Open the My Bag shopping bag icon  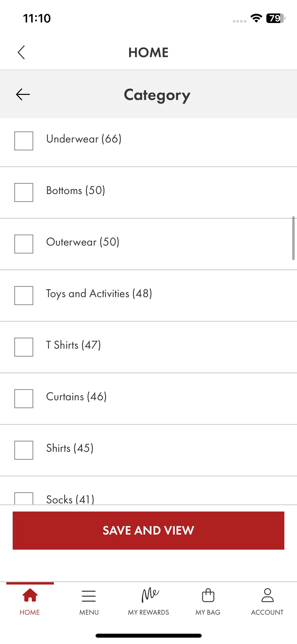[x=208, y=595]
